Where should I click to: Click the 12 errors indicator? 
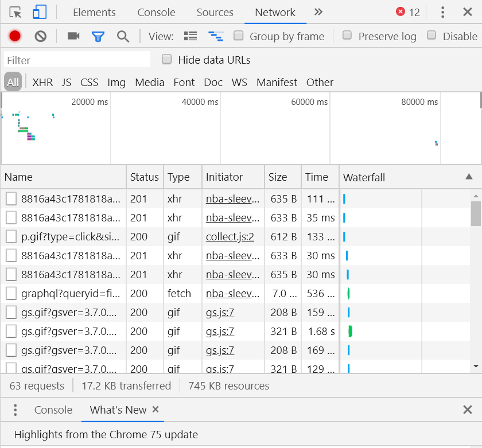pyautogui.click(x=408, y=12)
